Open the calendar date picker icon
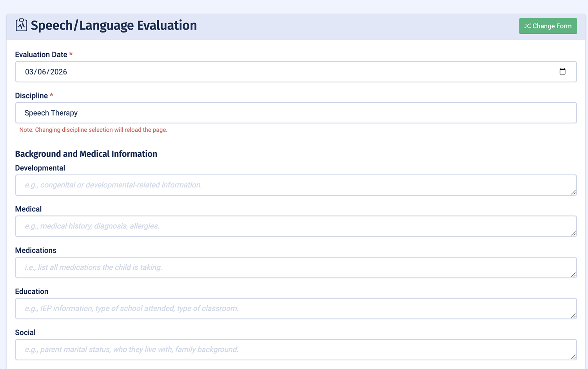 coord(563,72)
